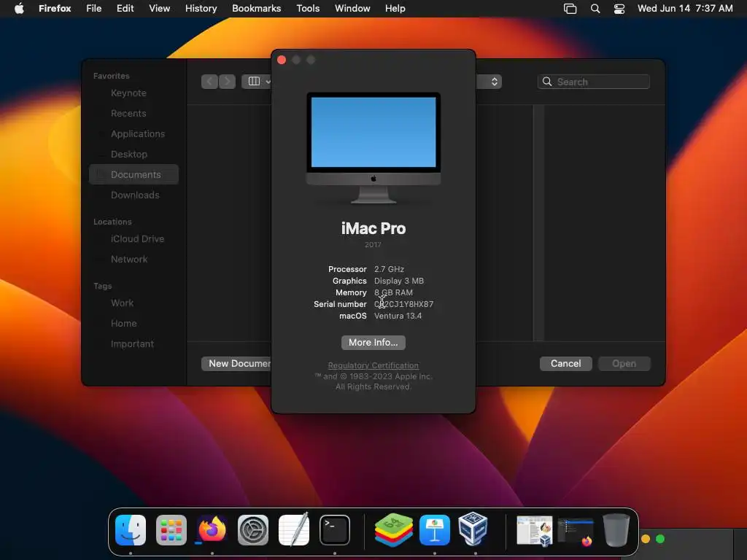Click the Search field in file dialog
747x560 pixels.
594,82
